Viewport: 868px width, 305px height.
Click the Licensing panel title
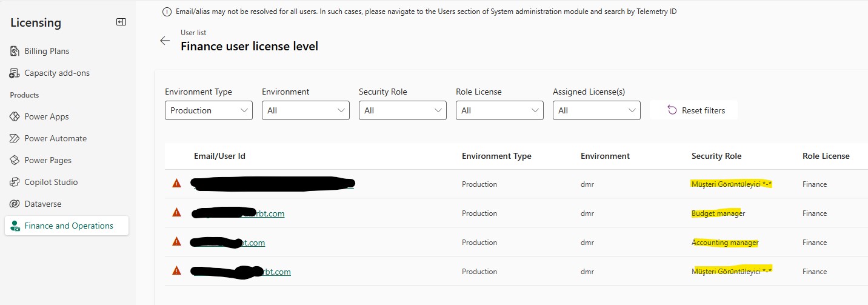point(36,22)
